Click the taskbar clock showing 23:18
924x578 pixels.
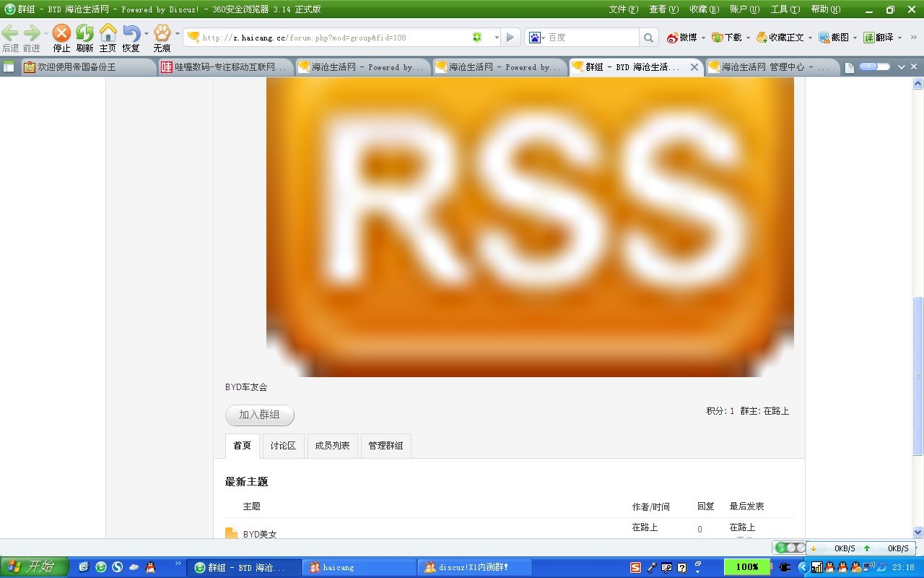pos(903,567)
